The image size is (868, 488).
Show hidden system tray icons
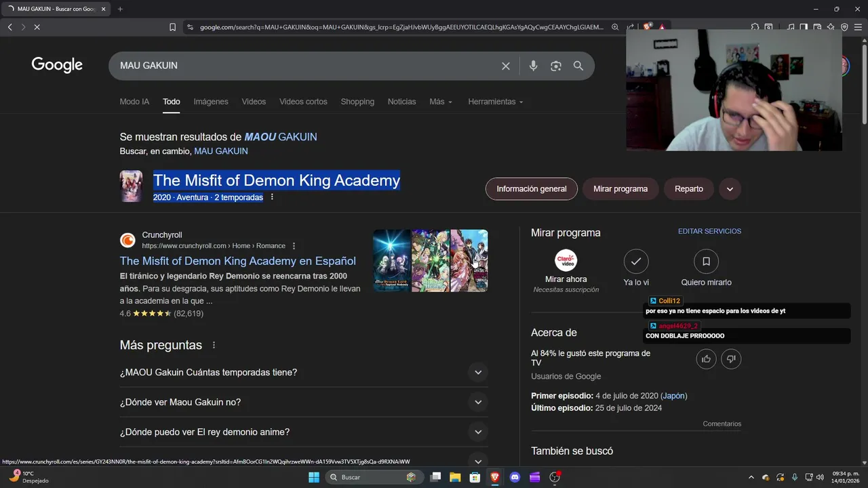pos(751,477)
